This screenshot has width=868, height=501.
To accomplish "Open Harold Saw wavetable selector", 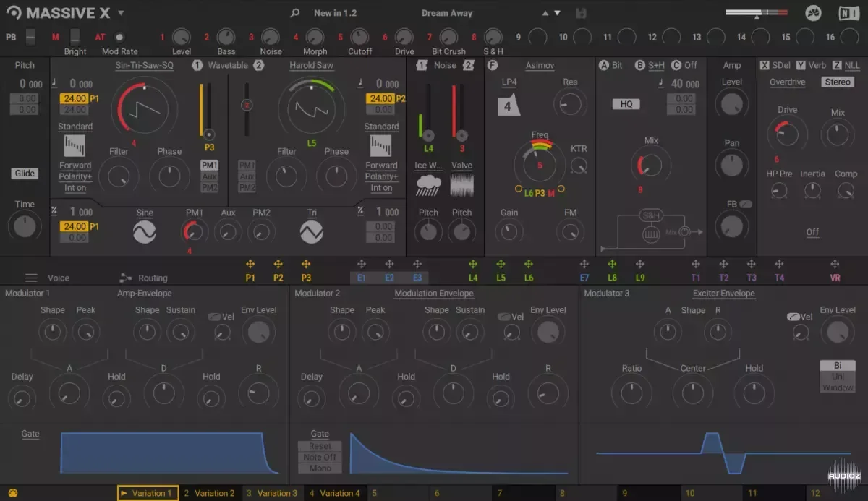I will pyautogui.click(x=312, y=65).
